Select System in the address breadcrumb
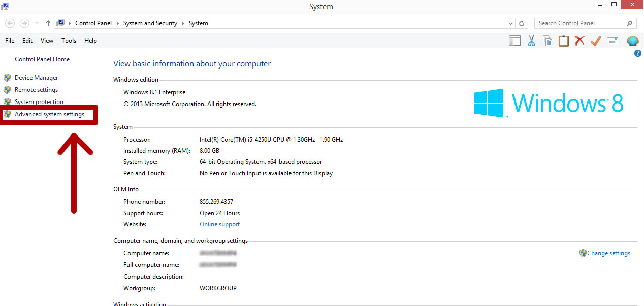This screenshot has width=644, height=306. 198,23
